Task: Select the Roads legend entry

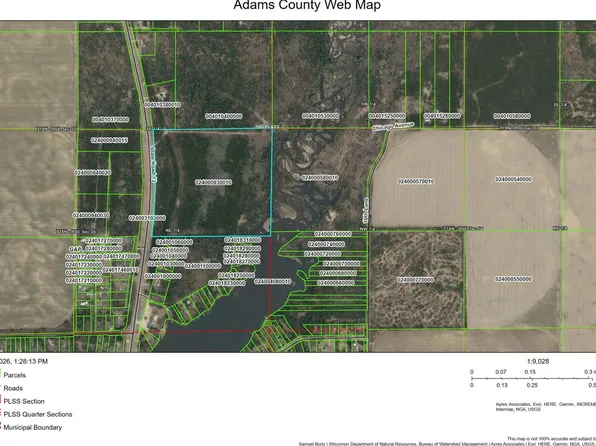Action: click(13, 388)
